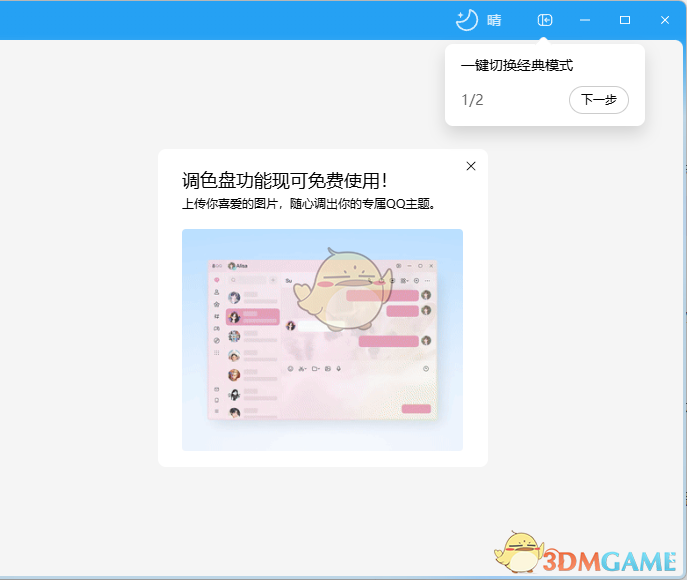Click the 一键切换经典模式 tooltip text
Viewport: 687px width, 580px height.
(517, 66)
